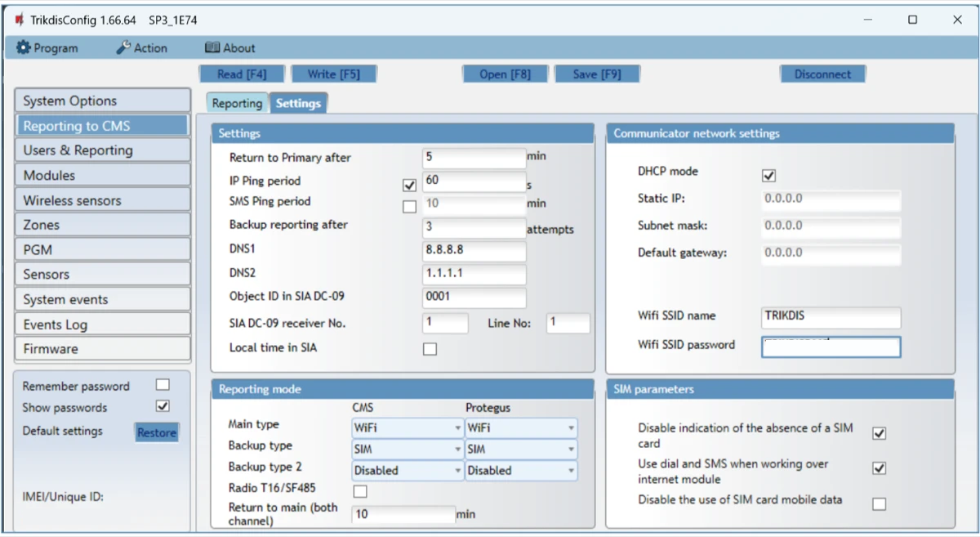
Task: Click the Write [F5] button
Action: pos(333,74)
